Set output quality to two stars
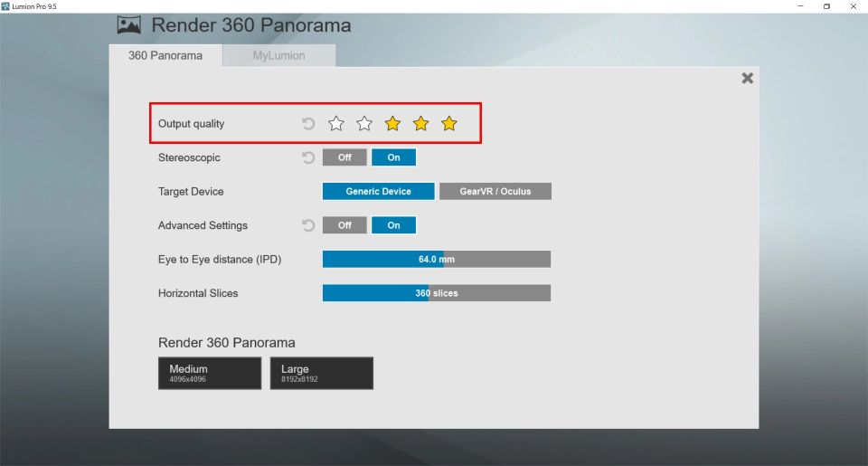Image resolution: width=868 pixels, height=466 pixels. (364, 124)
